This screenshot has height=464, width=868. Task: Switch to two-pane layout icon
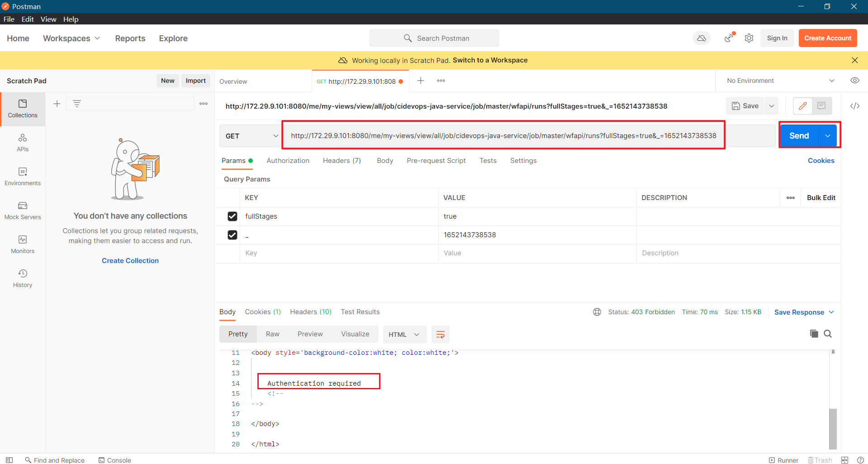pyautogui.click(x=844, y=460)
